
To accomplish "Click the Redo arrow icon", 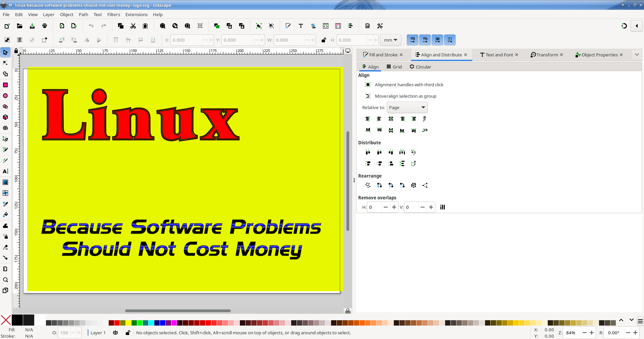I will click(x=104, y=26).
